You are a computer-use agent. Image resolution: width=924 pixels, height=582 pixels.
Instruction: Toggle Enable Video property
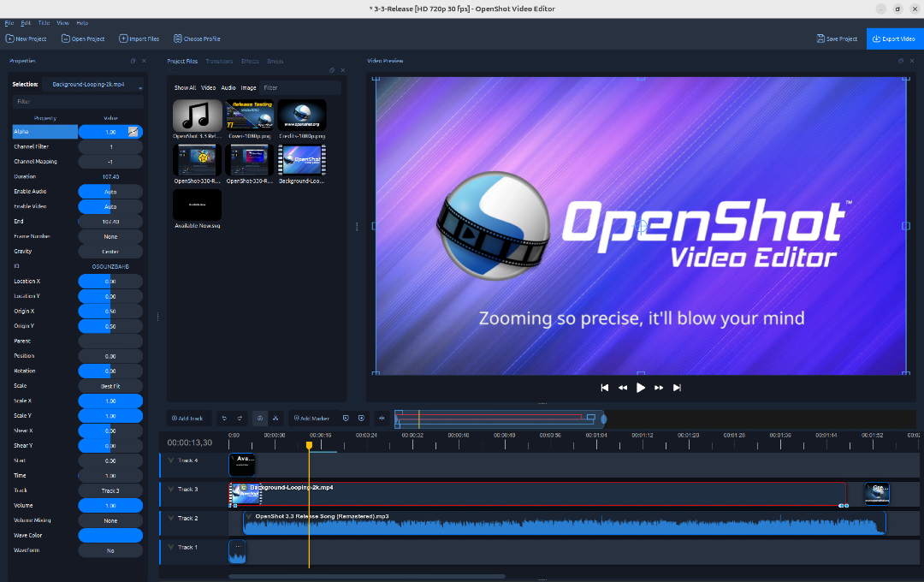(110, 206)
